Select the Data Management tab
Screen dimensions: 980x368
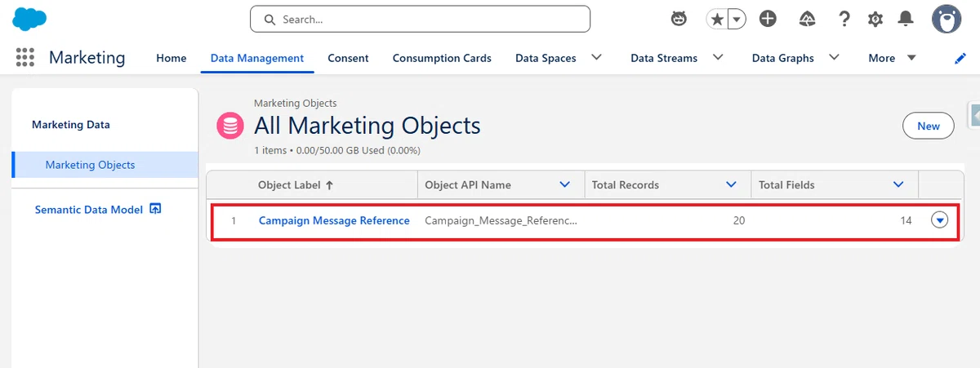[257, 58]
